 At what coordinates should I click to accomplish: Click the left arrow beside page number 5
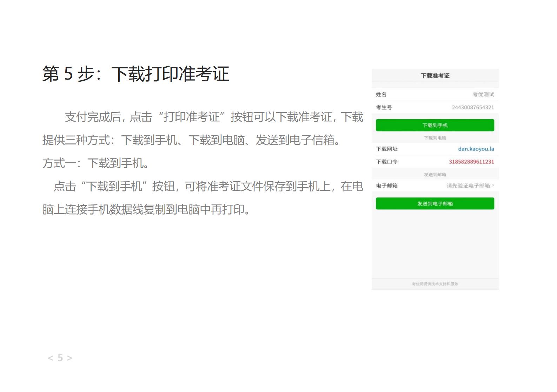tap(51, 358)
